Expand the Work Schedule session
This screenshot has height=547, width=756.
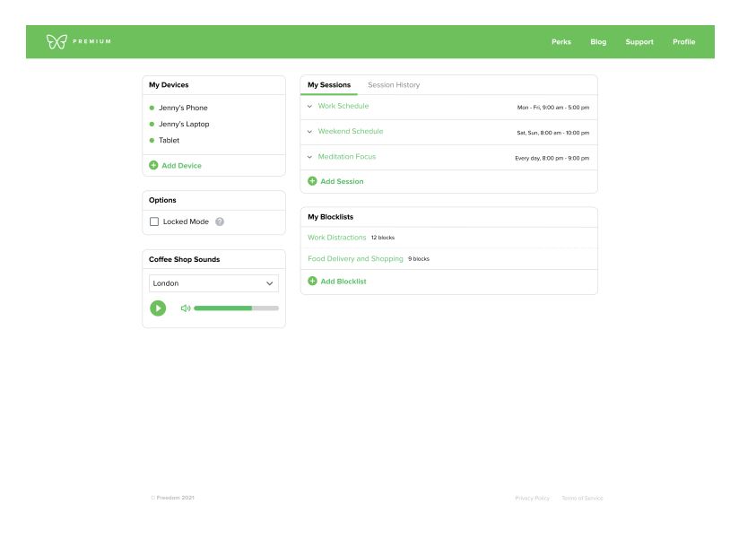(309, 106)
